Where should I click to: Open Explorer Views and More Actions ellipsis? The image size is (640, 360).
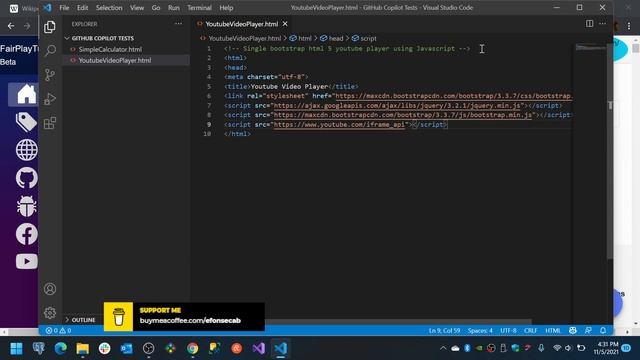coord(178,24)
